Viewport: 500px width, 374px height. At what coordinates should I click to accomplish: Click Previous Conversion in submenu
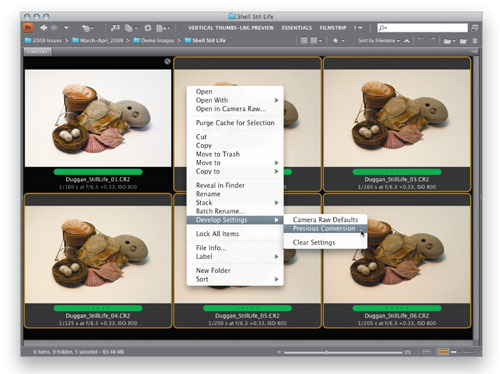(325, 228)
